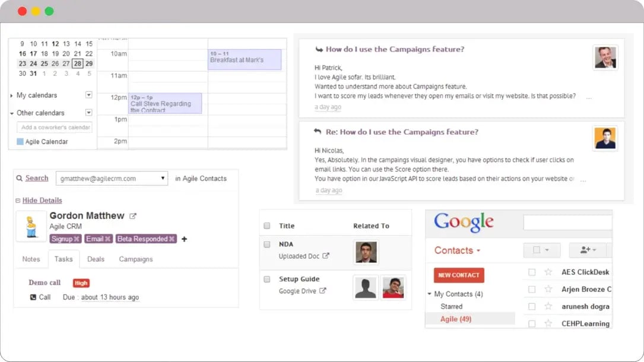
Task: Click the red-shirt contact photo for Setup Guide
Action: (x=393, y=287)
